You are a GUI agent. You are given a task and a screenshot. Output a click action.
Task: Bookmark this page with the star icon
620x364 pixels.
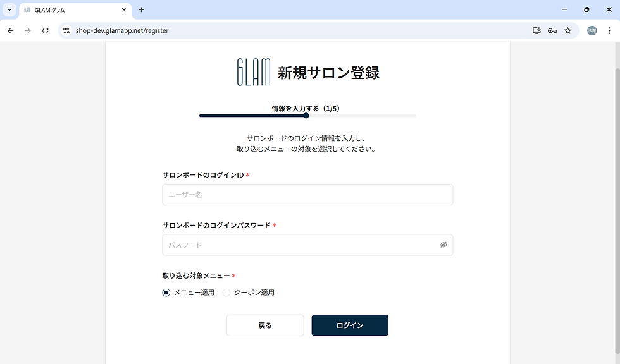(x=567, y=30)
